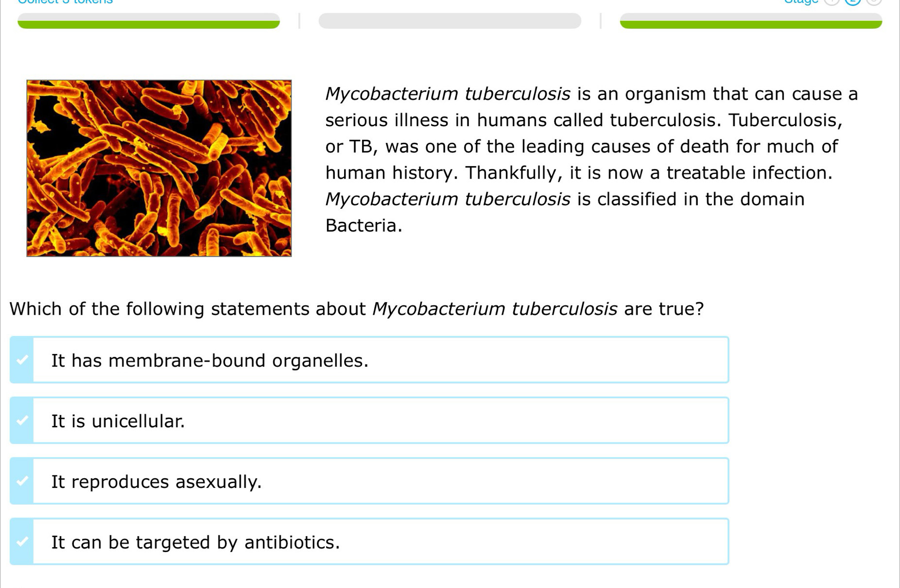900x588 pixels.
Task: Pick the answer text 'It reproduces asexually.'
Action: point(156,482)
